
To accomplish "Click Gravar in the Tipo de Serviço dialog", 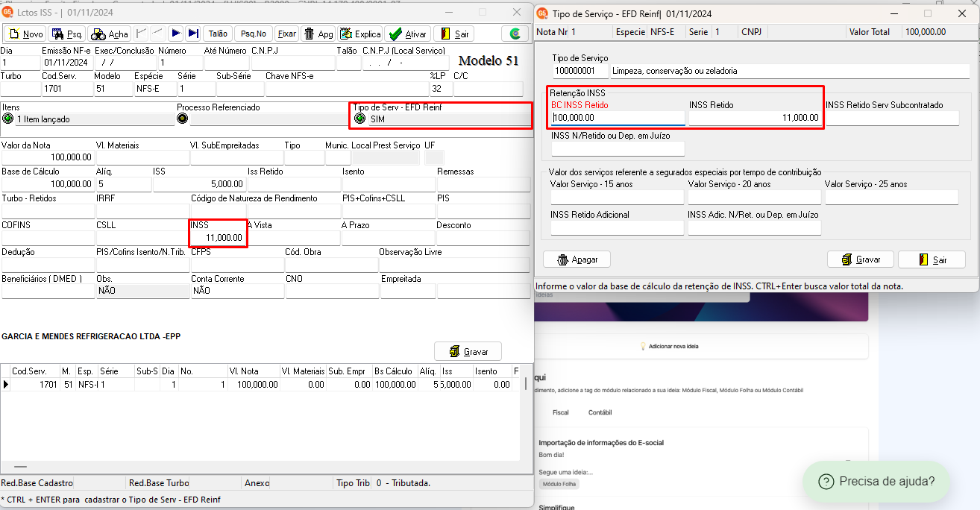I will 861,259.
